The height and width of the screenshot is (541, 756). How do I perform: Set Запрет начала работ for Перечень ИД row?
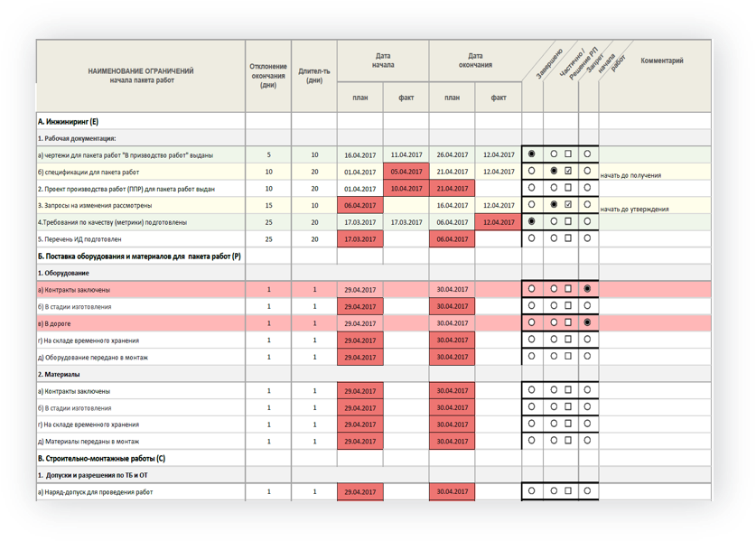click(x=587, y=238)
